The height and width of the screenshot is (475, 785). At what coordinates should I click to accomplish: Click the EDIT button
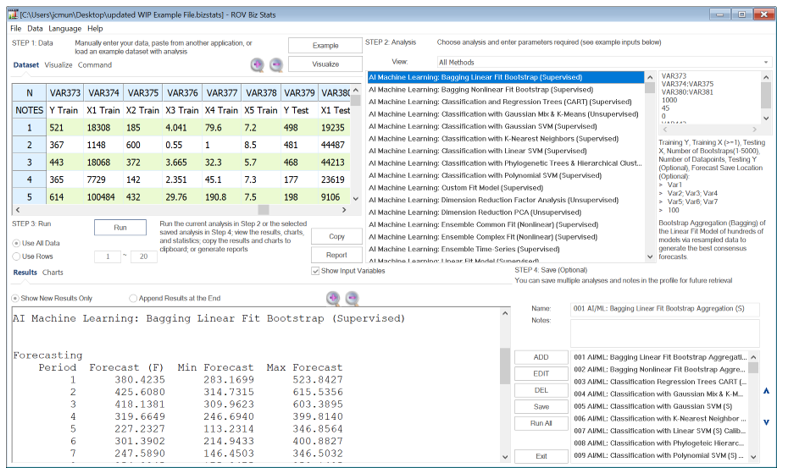click(x=541, y=374)
